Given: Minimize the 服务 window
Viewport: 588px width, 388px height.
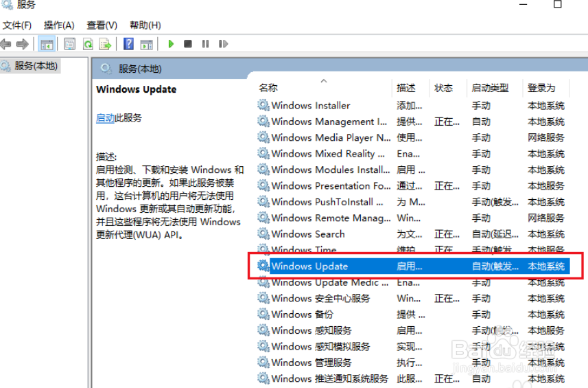Looking at the screenshot, I should (523, 4).
